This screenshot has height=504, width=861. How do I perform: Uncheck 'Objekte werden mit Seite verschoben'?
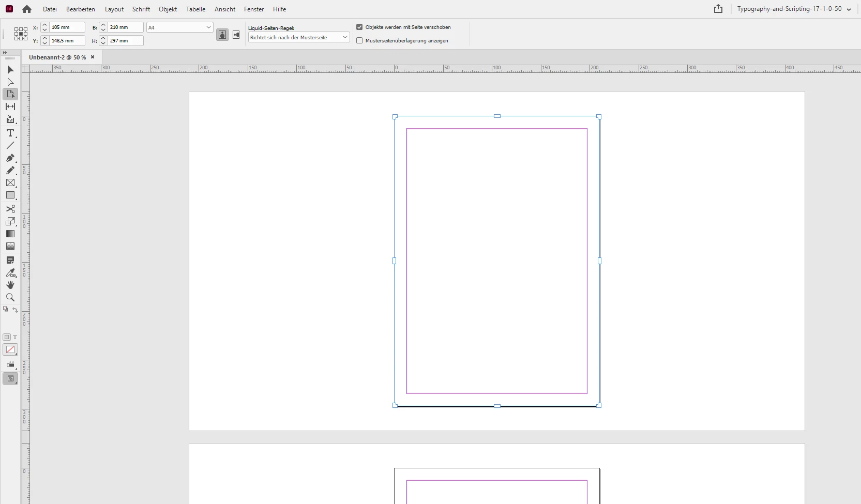[359, 27]
